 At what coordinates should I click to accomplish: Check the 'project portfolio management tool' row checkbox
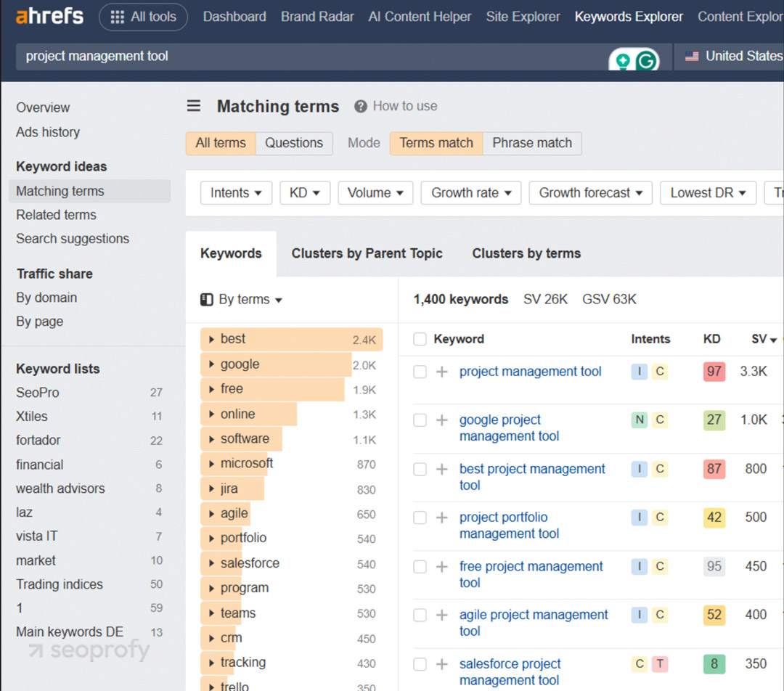point(420,518)
